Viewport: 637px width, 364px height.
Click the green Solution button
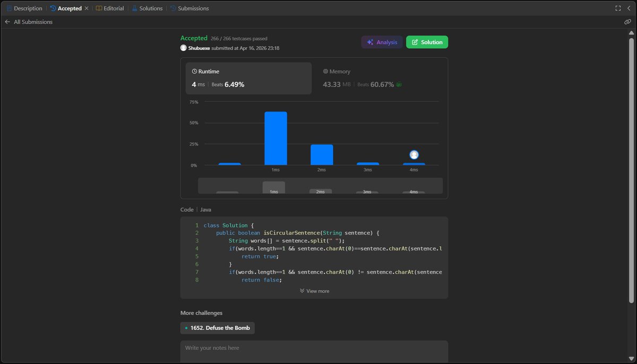pos(427,42)
